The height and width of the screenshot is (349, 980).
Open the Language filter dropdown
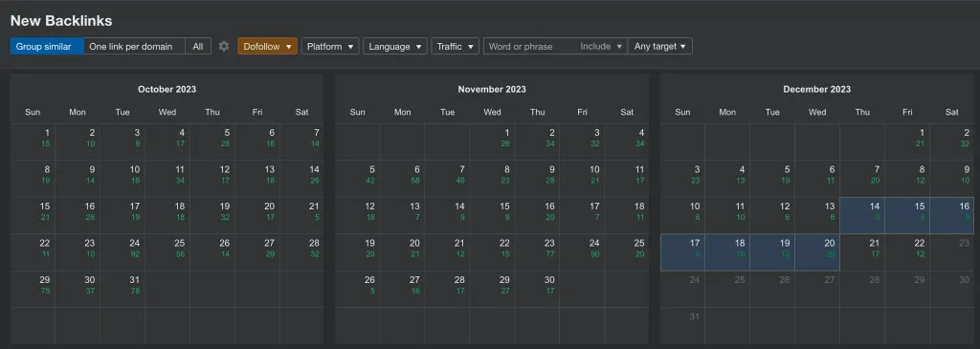coord(395,46)
